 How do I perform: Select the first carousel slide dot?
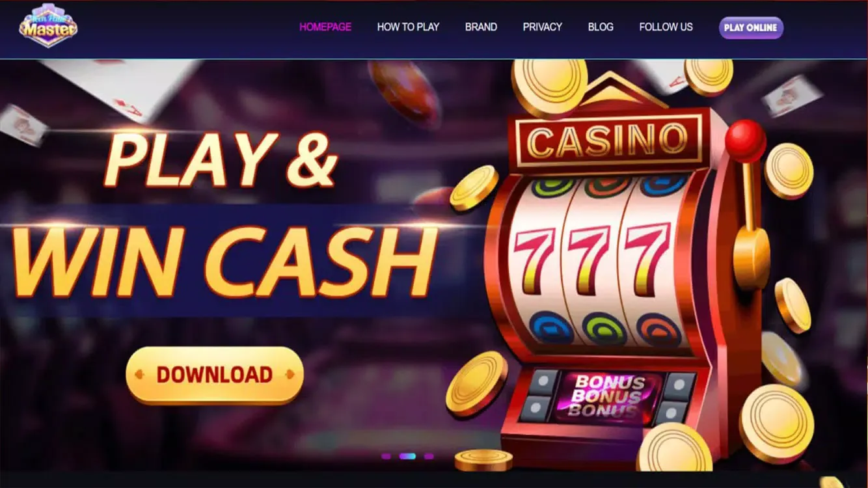[x=386, y=456]
